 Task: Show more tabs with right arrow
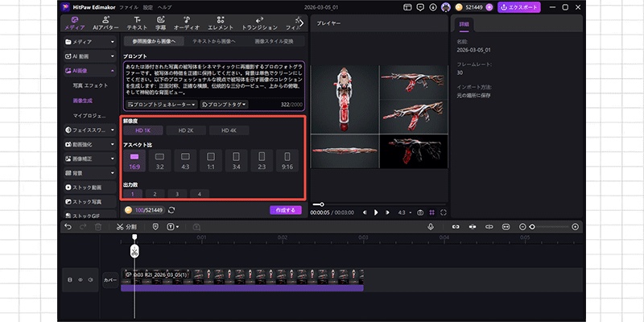pyautogui.click(x=302, y=23)
